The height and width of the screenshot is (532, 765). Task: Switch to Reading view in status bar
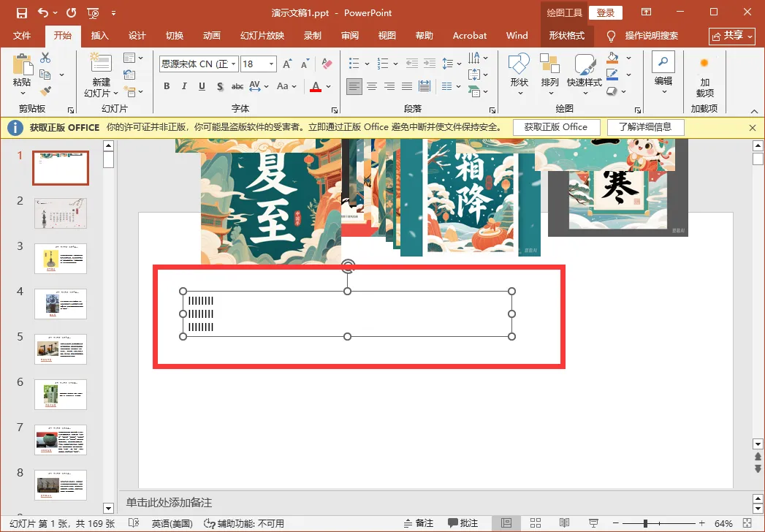[x=565, y=523]
